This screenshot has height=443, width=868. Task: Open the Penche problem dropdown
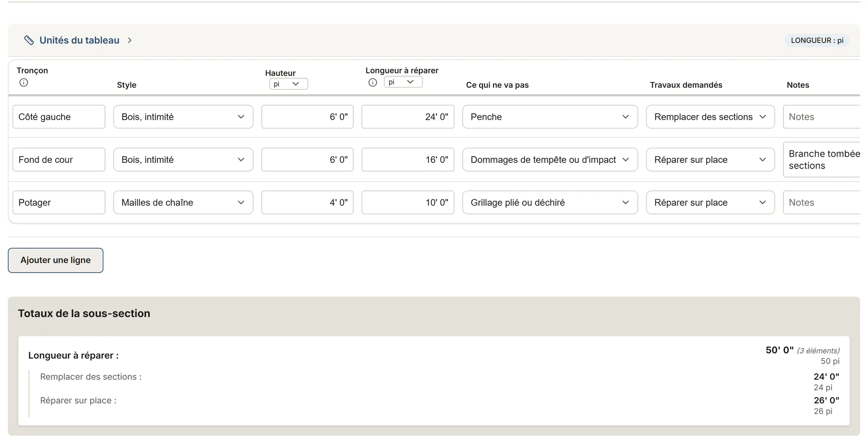click(550, 117)
